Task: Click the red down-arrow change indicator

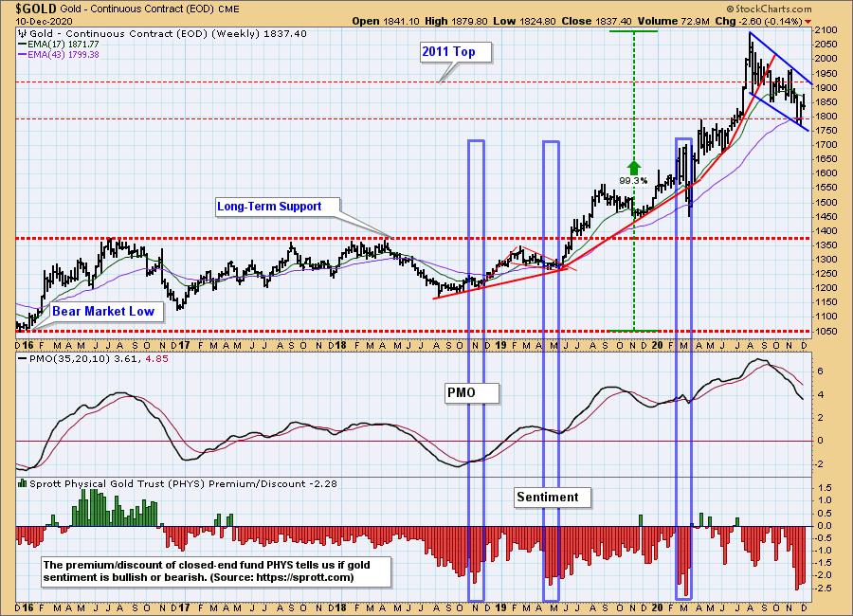Action: pos(808,22)
